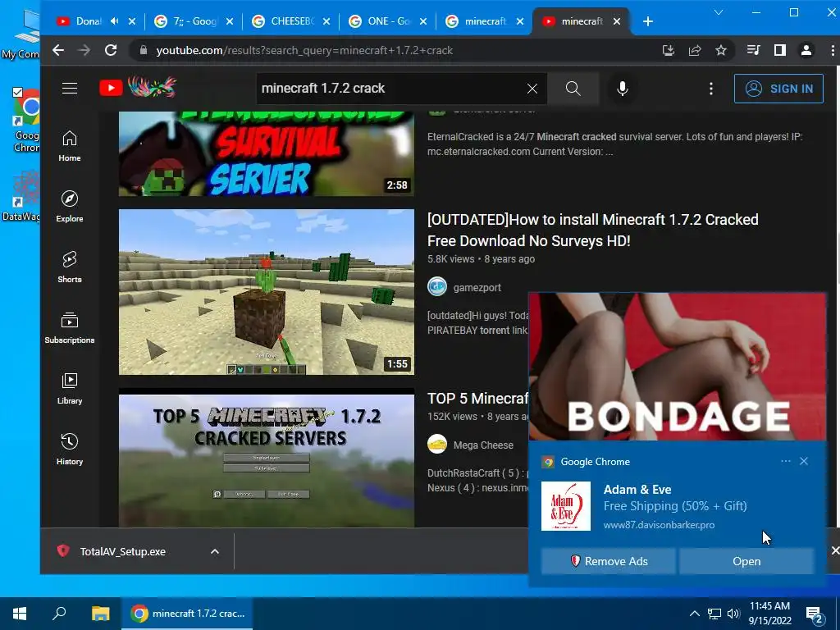This screenshot has height=630, width=840.
Task: Click Open in the notification
Action: 746,561
